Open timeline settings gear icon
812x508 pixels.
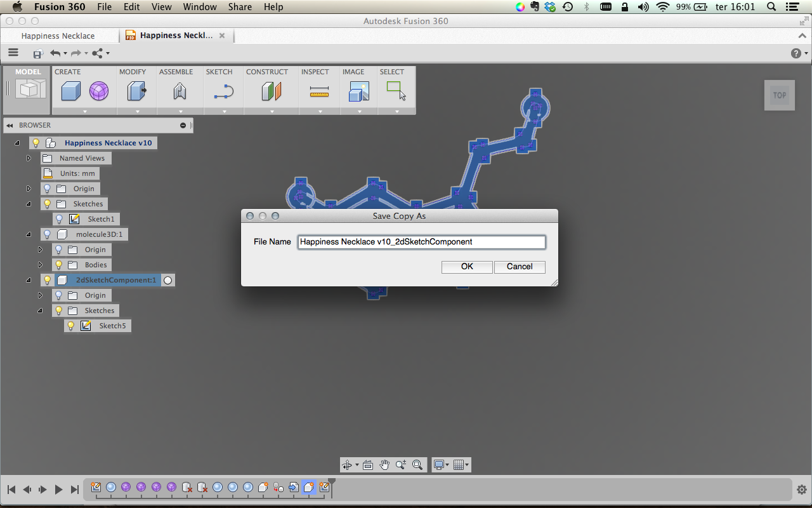(x=802, y=490)
